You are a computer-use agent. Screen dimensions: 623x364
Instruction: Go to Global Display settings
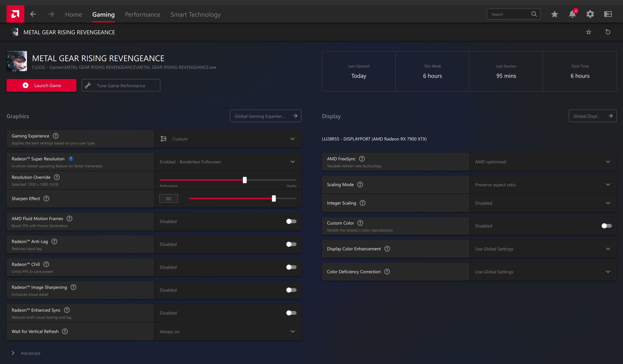[x=592, y=116]
